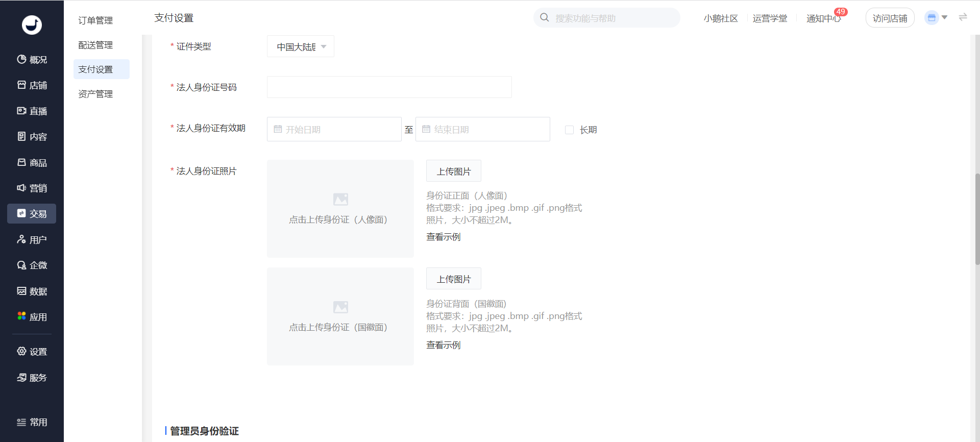
Task: Click image placeholder for 人像面 upload
Action: tap(340, 199)
